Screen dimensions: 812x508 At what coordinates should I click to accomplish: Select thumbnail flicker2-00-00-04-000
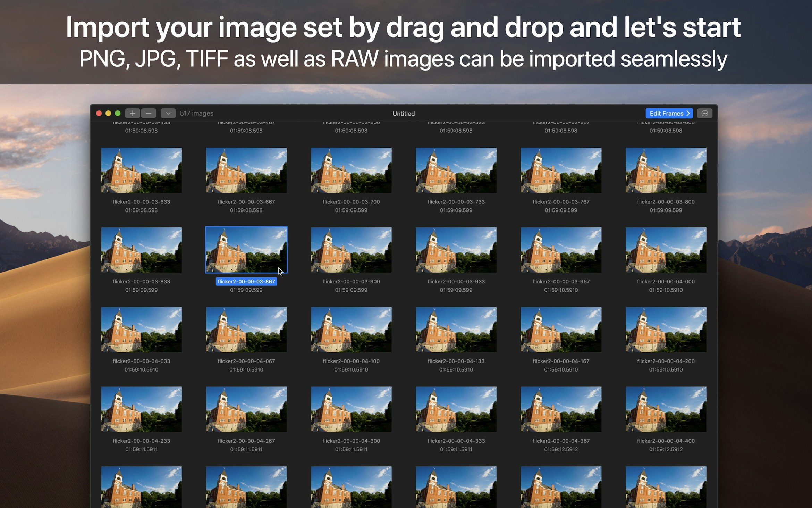click(x=666, y=250)
